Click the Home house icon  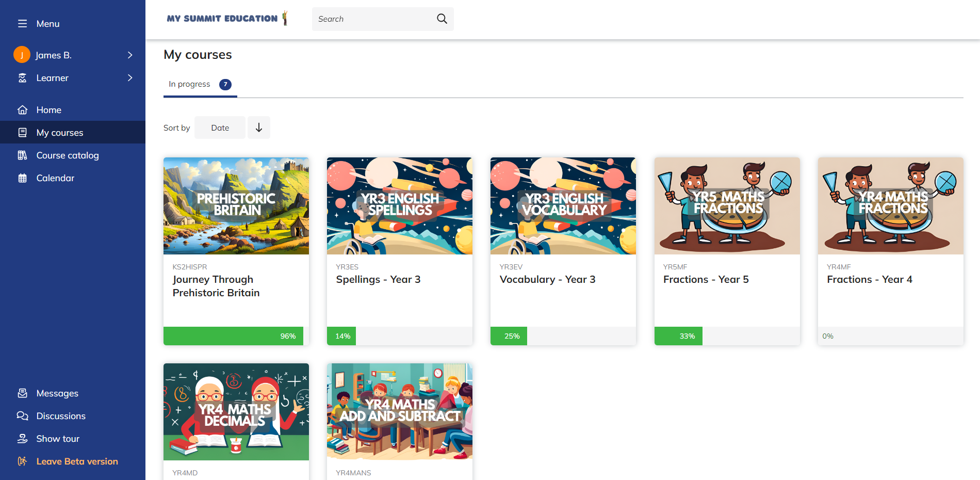(x=22, y=110)
